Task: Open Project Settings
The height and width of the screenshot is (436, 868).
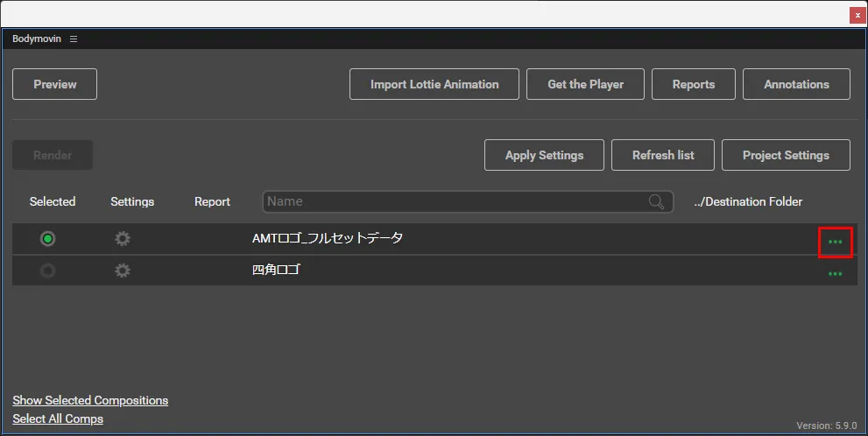Action: [786, 155]
